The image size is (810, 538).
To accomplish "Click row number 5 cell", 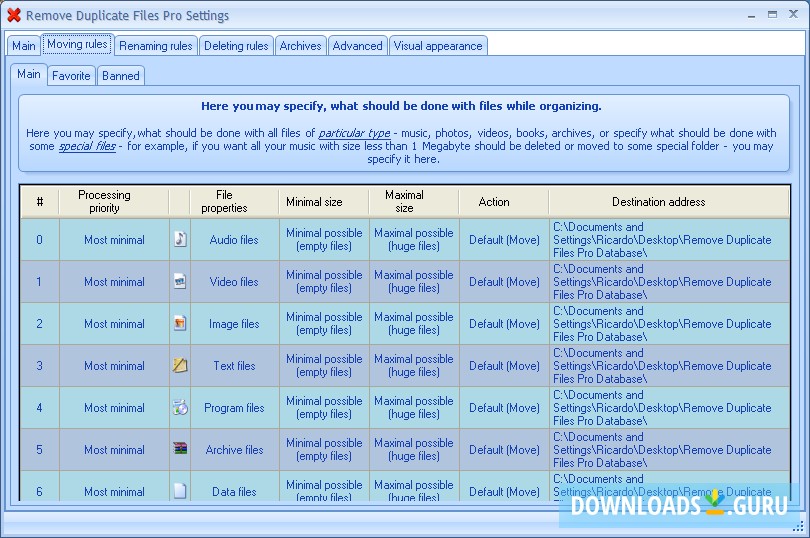I will pyautogui.click(x=40, y=449).
